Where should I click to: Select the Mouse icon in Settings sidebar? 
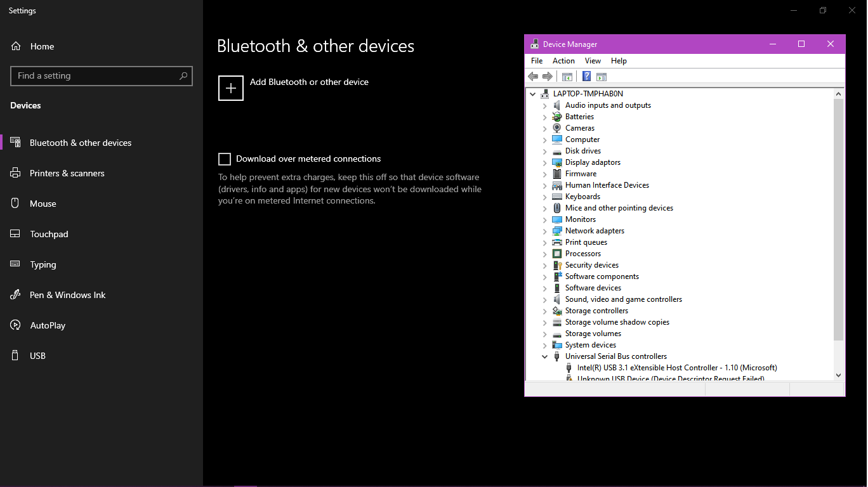click(14, 203)
